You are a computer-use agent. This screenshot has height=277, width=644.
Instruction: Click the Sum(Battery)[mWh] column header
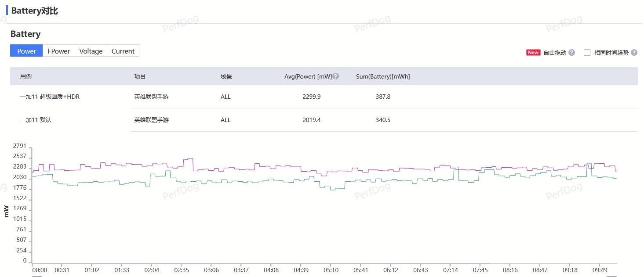point(383,76)
